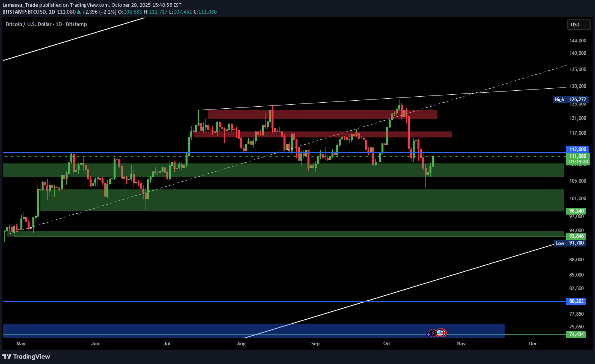The image size is (595, 364).
Task: Select the green 98,240 price label
Action: point(576,211)
